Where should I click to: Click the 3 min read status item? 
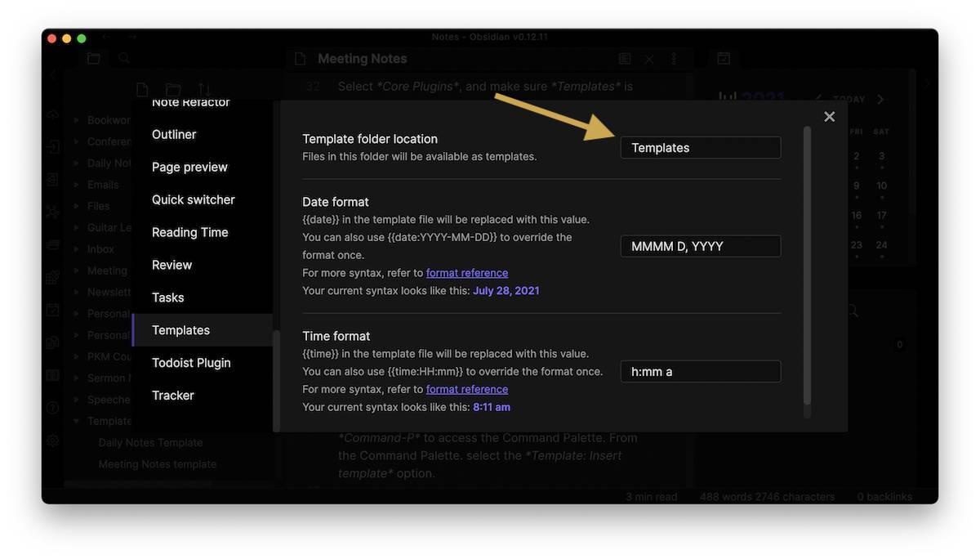[652, 497]
